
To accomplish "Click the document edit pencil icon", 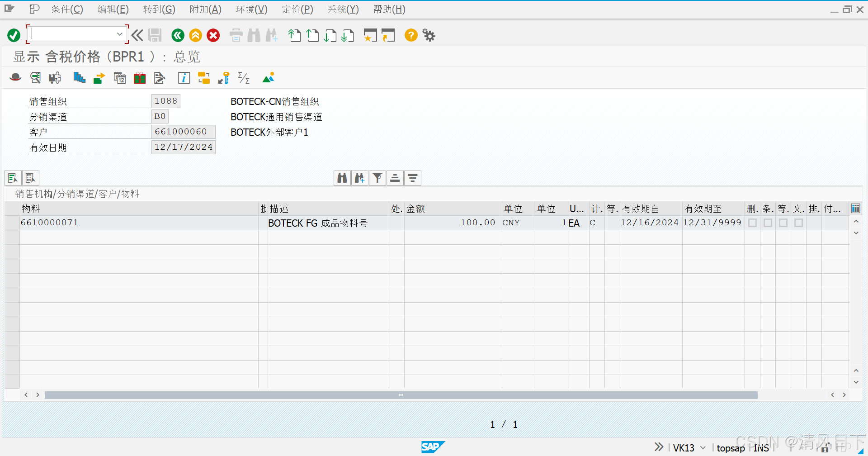I will [x=160, y=78].
